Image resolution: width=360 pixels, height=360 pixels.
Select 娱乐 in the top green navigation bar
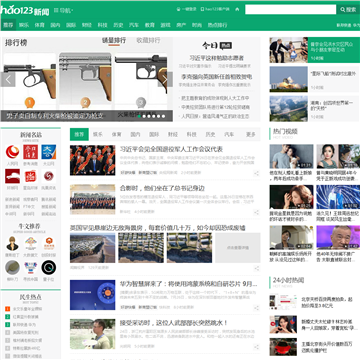pos(24,25)
